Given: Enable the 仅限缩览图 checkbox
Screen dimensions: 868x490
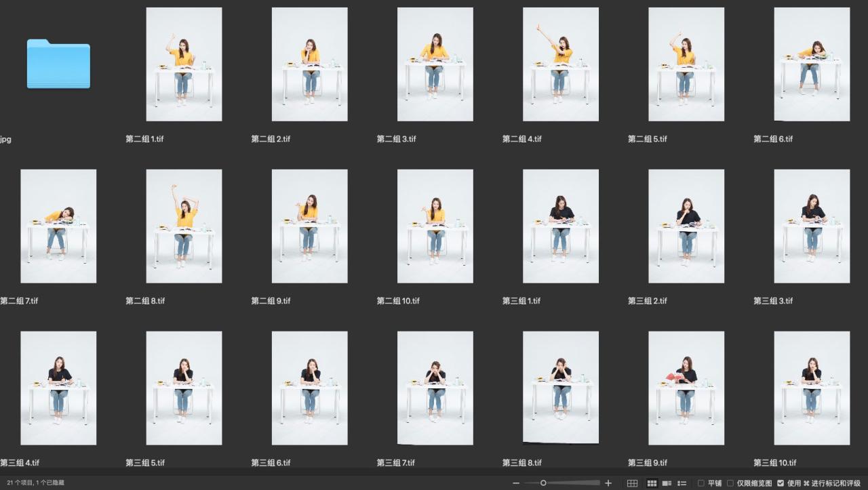Looking at the screenshot, I should (x=730, y=483).
